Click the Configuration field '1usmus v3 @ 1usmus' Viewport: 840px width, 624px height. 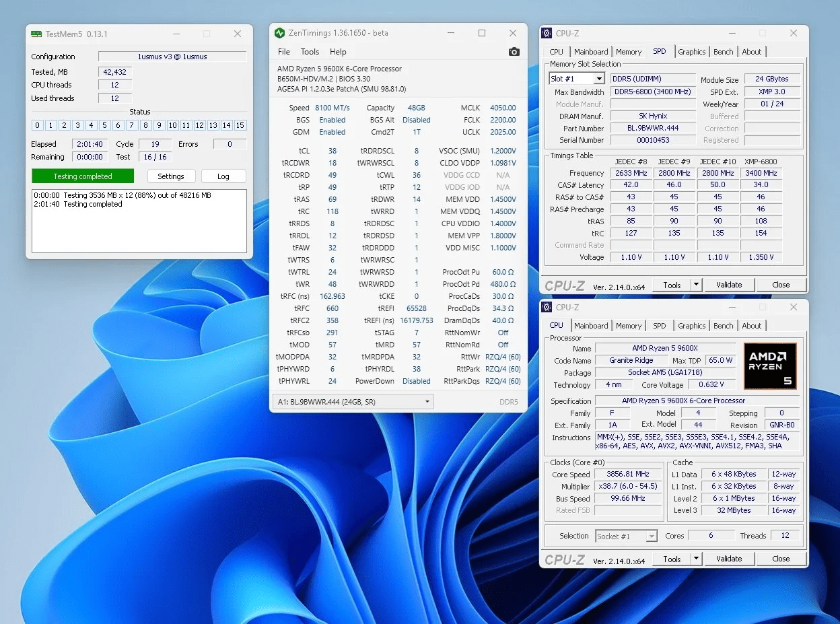[172, 57]
